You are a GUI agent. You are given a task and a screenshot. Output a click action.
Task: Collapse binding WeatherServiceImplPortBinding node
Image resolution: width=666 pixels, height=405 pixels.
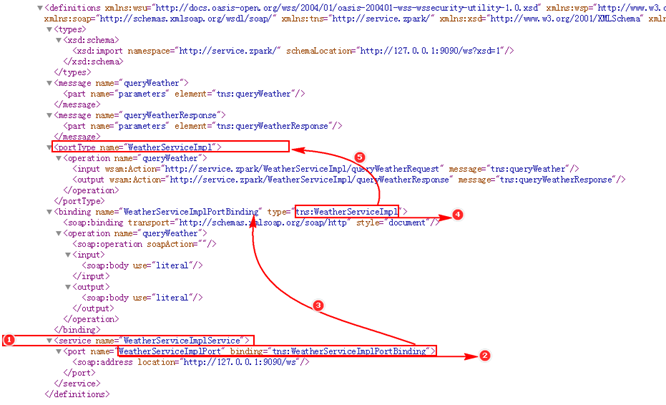(x=49, y=211)
